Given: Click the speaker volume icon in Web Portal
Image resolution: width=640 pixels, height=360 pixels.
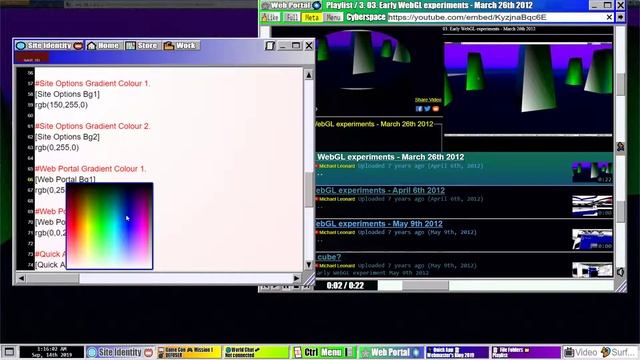Looking at the screenshot, I should click(x=620, y=272).
